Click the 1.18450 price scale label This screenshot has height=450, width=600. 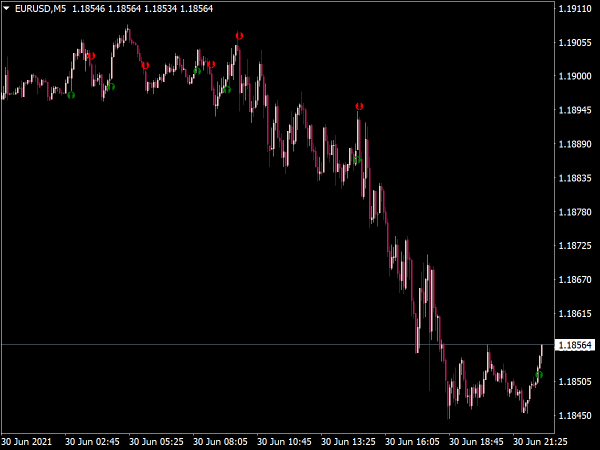[575, 415]
